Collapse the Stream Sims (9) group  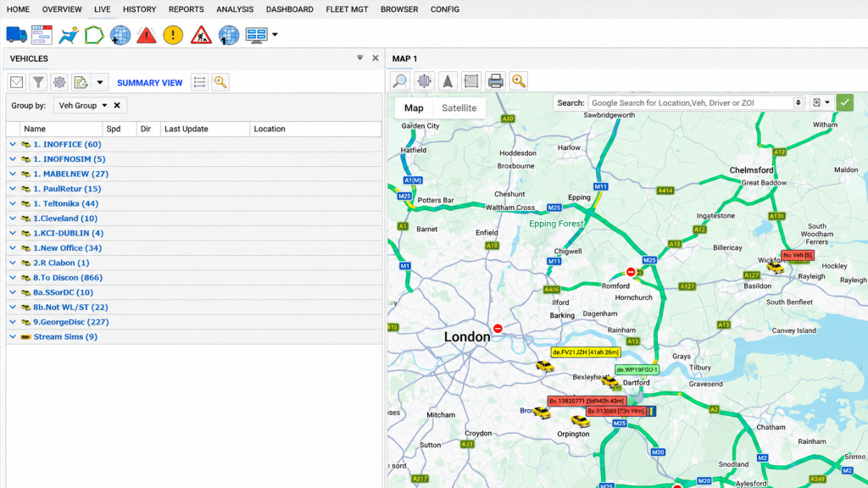click(13, 336)
